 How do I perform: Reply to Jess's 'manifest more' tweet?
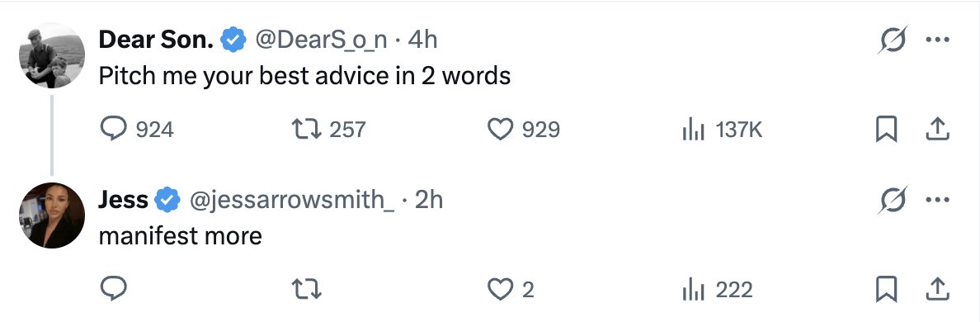click(x=114, y=290)
